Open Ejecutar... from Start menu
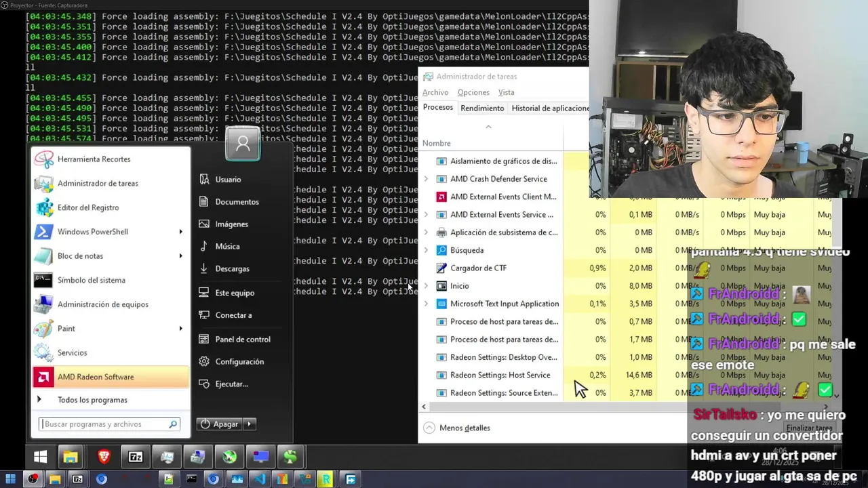Viewport: 868px width, 488px height. (231, 384)
